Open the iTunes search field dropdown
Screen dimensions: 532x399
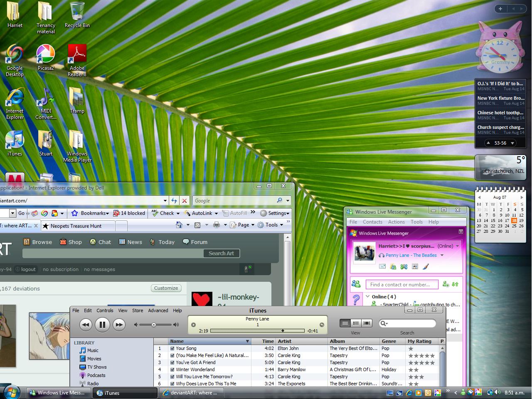point(384,323)
